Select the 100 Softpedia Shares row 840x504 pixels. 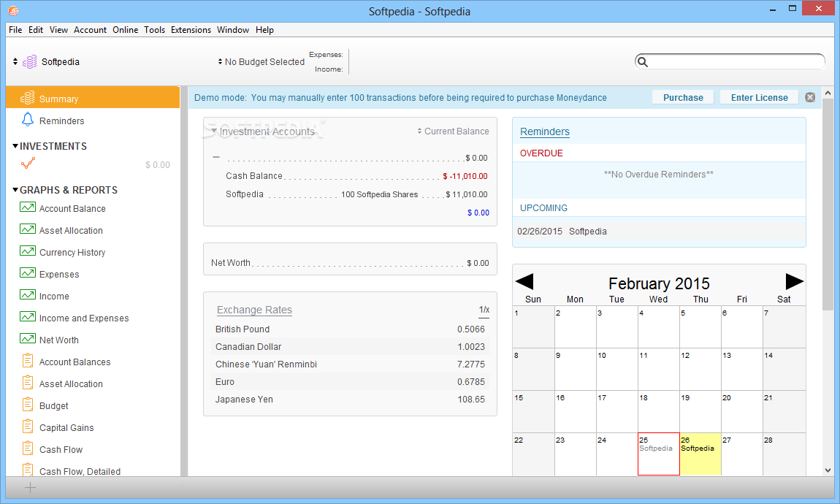356,194
